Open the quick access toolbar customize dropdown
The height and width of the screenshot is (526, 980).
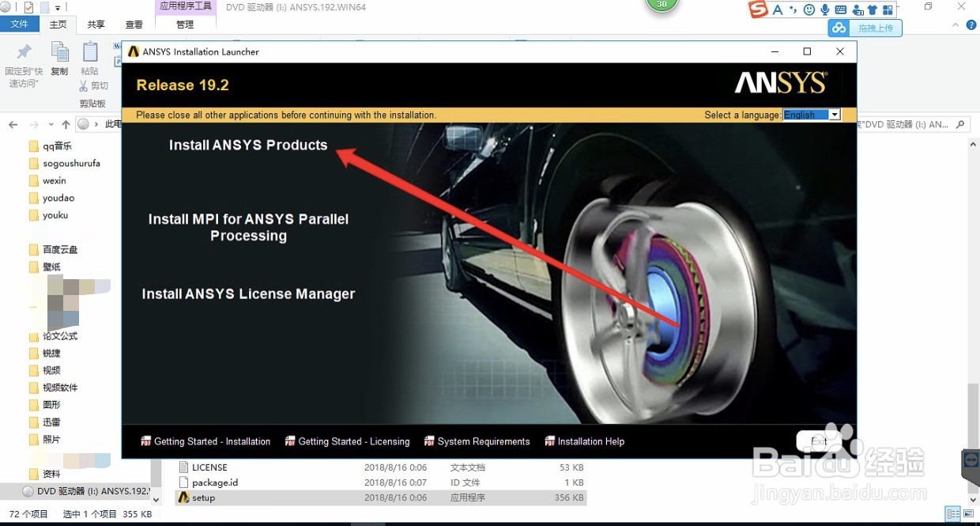click(x=58, y=8)
